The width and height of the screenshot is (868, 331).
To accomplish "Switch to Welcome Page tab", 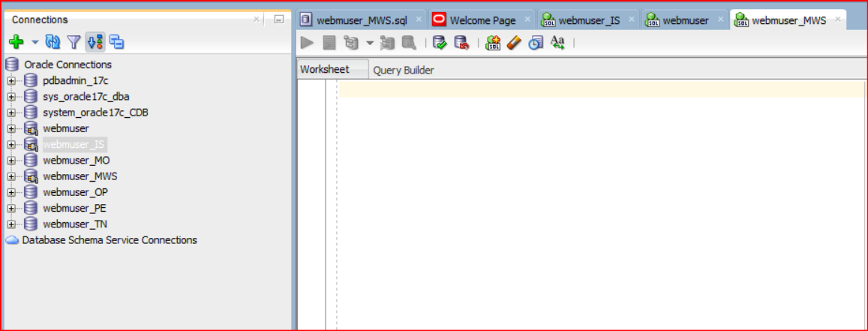I will [482, 21].
